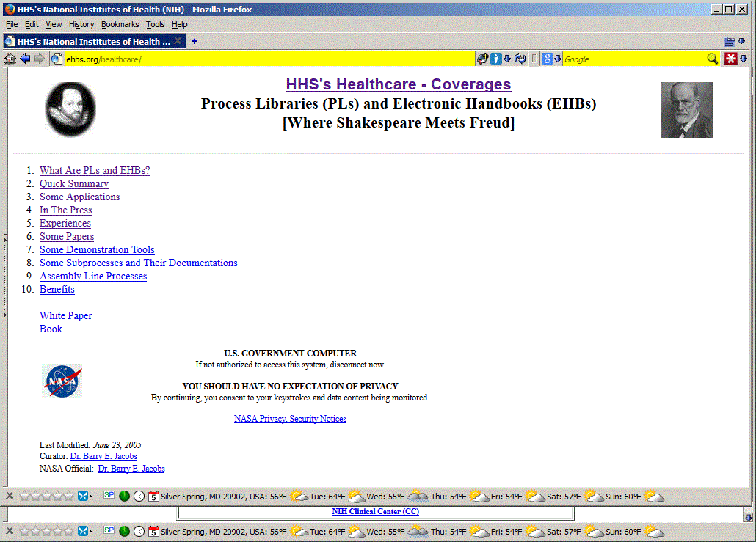
Task: Click the NASA logo image
Action: pyautogui.click(x=62, y=381)
